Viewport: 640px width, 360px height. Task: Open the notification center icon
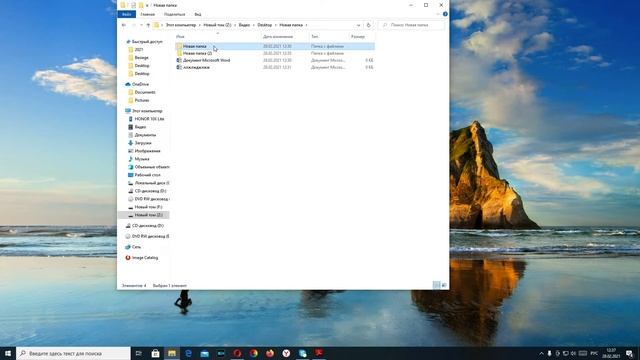(630, 353)
